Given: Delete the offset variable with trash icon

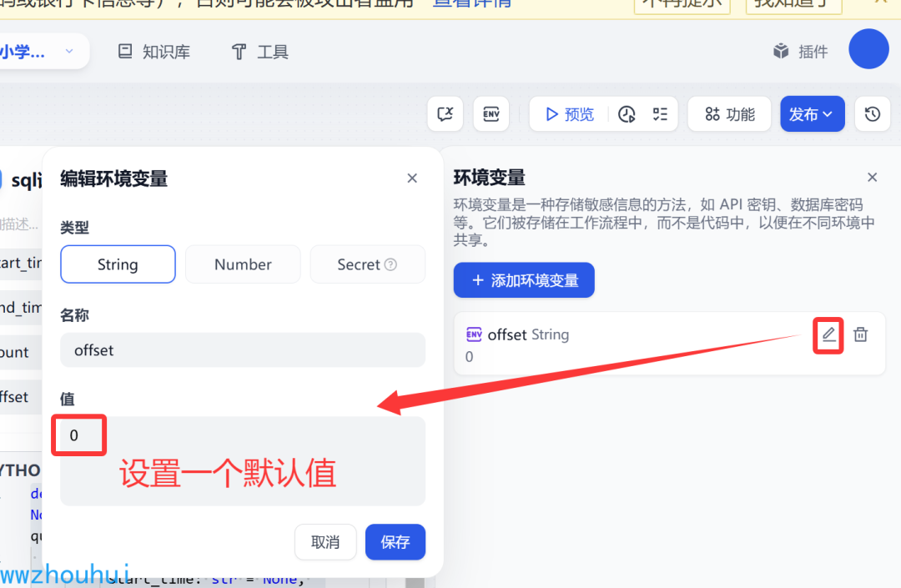Looking at the screenshot, I should (860, 334).
